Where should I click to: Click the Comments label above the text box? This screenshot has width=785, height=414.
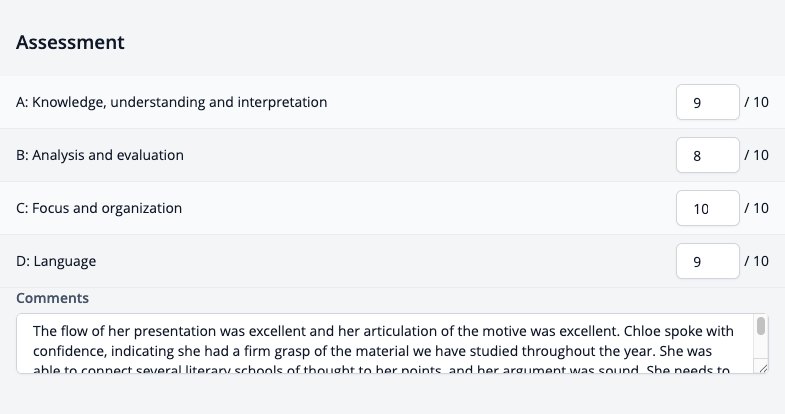coord(52,298)
